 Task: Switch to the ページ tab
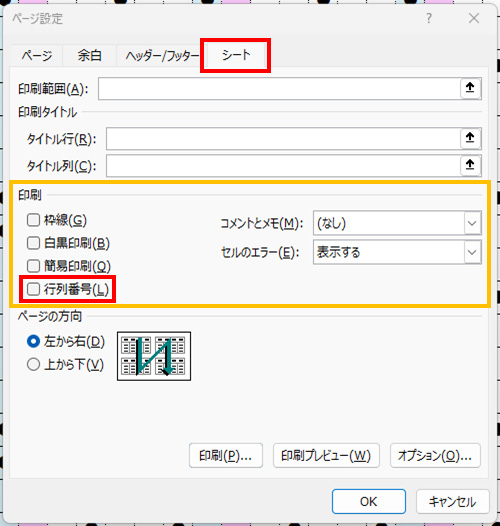(37, 55)
